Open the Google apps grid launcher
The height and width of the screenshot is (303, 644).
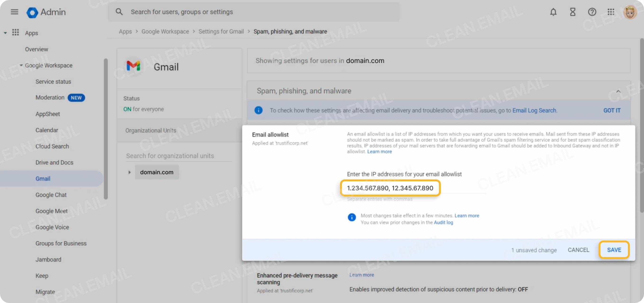click(611, 12)
